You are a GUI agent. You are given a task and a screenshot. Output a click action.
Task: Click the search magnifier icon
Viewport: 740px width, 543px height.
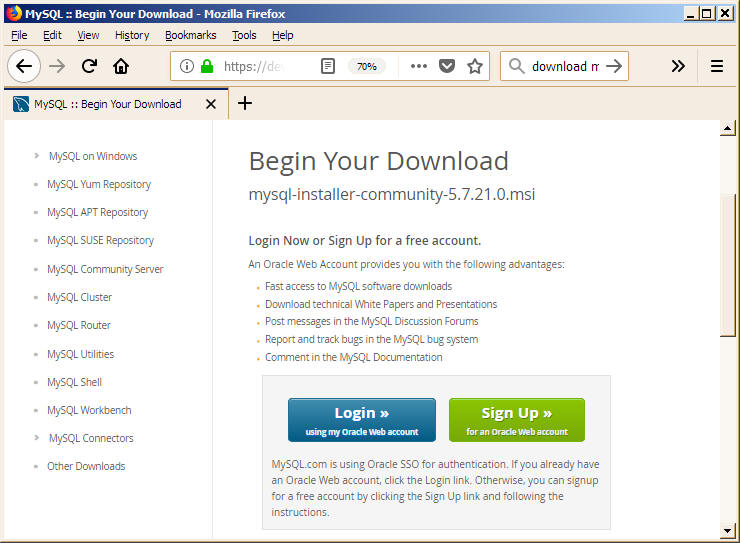point(516,66)
